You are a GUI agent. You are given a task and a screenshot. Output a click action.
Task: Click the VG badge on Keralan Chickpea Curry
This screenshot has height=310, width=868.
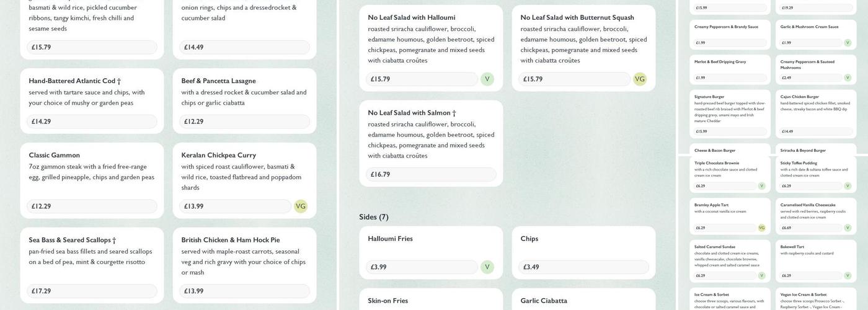(301, 206)
